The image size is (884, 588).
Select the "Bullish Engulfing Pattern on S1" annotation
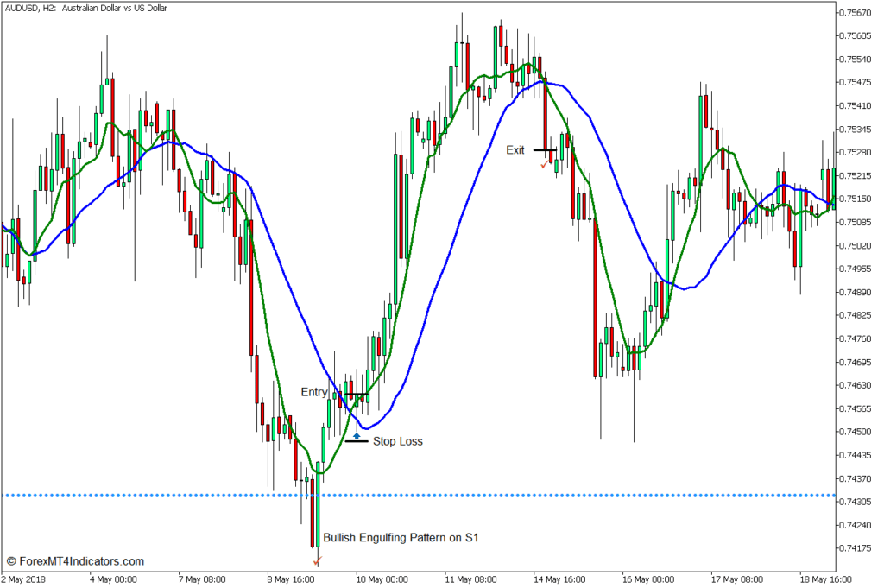click(401, 538)
